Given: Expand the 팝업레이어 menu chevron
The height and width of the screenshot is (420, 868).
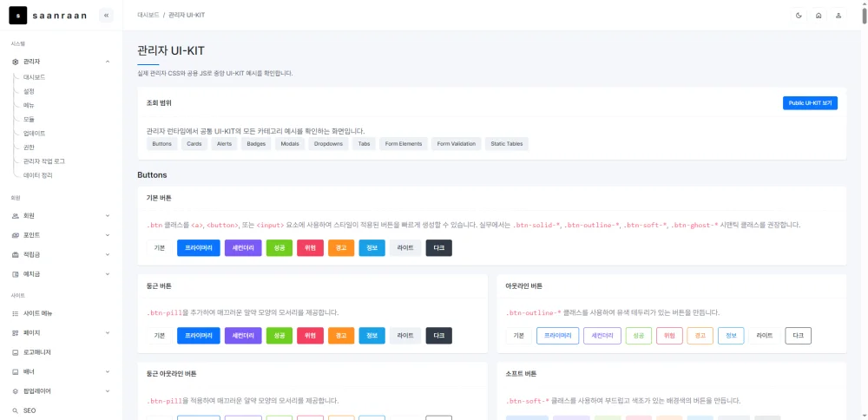Looking at the screenshot, I should click(108, 390).
